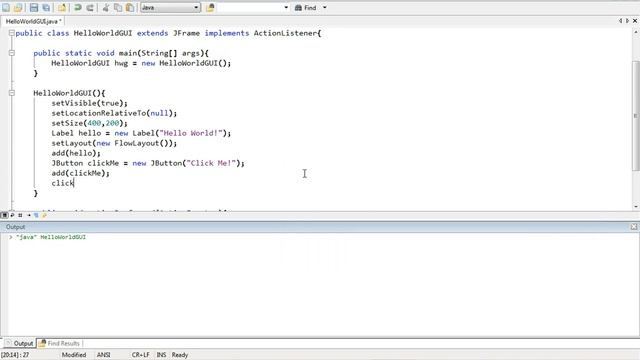Click the Undo arrow icon
This screenshot has height=360, width=640.
78,7
